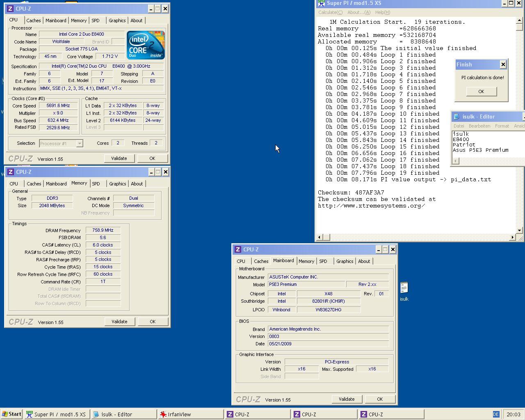Switch to CPU tab in the memory CPU-Z window
The height and width of the screenshot is (420, 525).
(x=14, y=184)
